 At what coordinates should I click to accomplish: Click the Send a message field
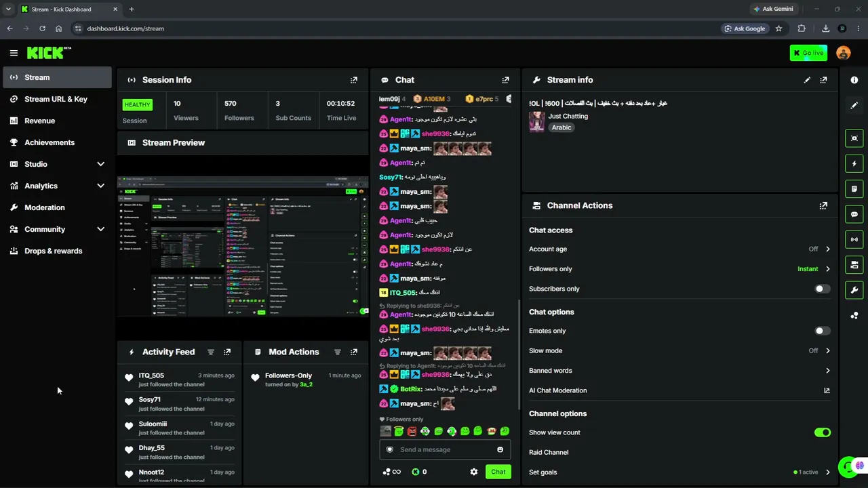446,449
